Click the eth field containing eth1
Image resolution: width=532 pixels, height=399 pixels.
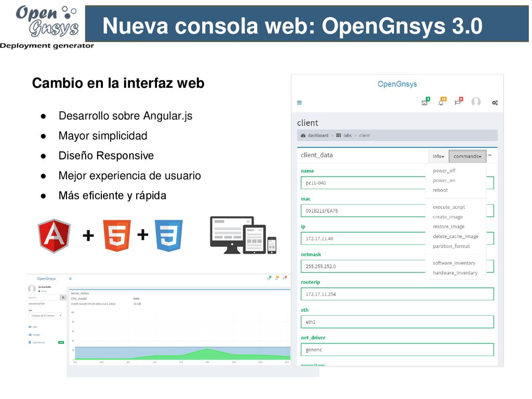397,322
